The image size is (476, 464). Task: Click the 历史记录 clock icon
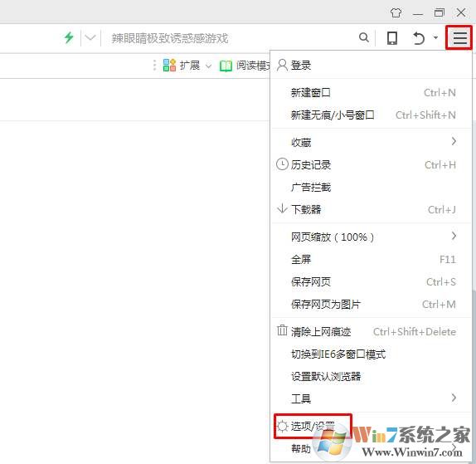(282, 164)
